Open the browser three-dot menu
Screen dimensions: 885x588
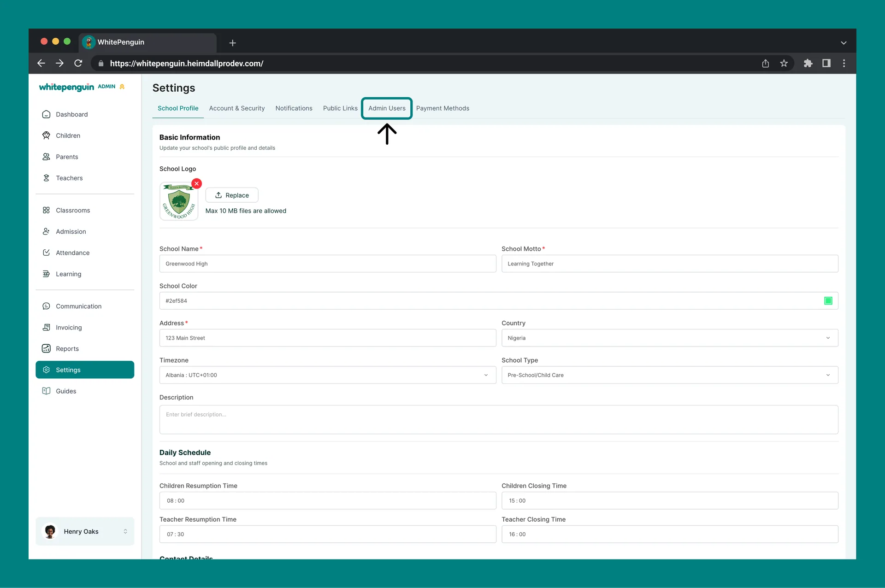click(x=844, y=63)
